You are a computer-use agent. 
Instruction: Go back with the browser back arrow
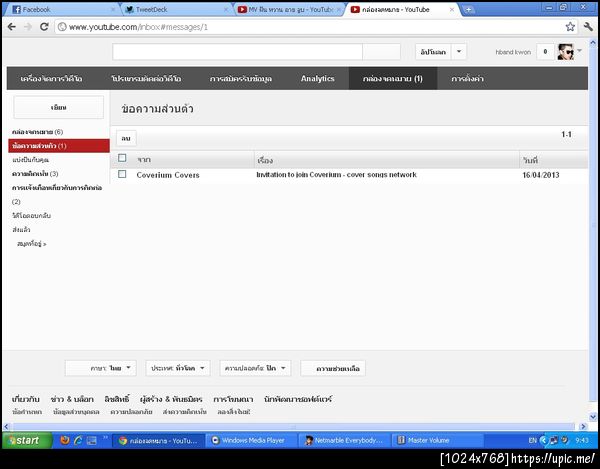click(11, 27)
